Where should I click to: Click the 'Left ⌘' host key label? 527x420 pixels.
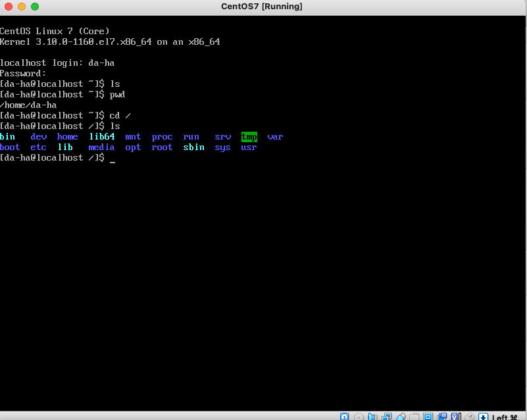[505, 417]
